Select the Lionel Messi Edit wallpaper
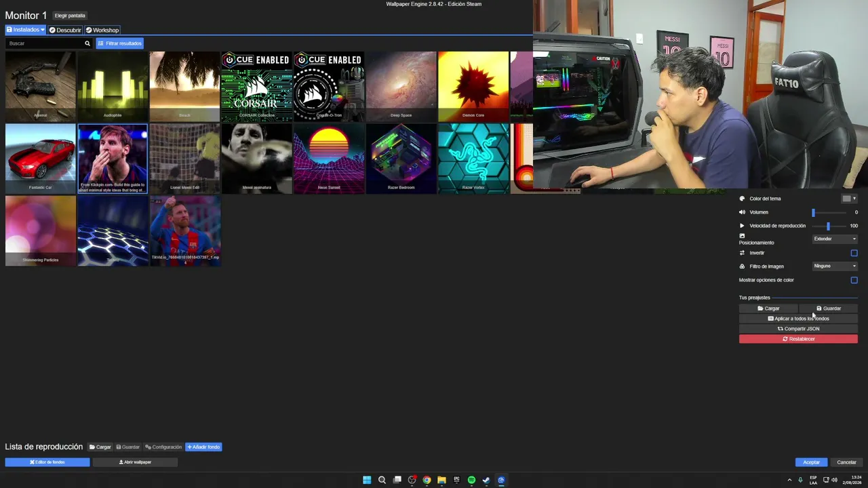The width and height of the screenshot is (868, 488). pos(184,159)
